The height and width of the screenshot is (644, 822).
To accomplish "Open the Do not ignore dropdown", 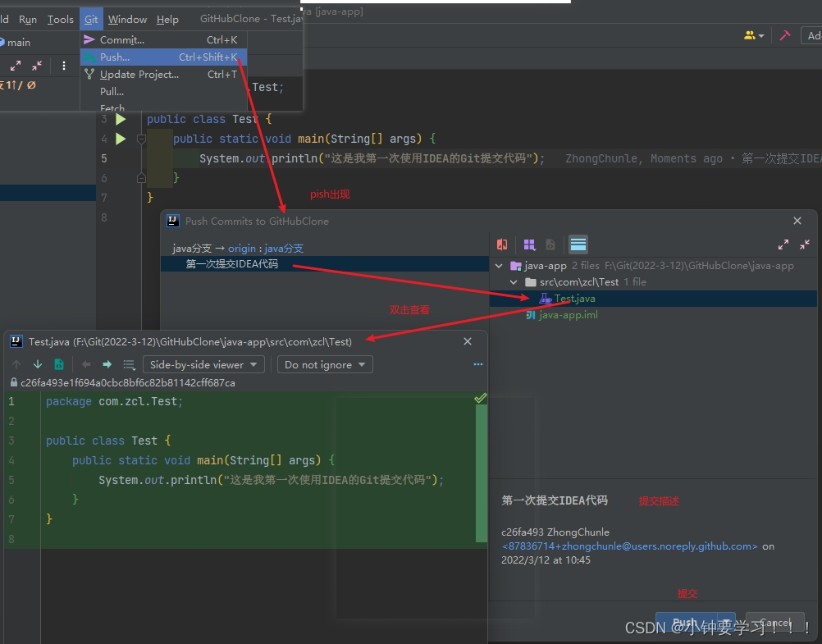I will click(325, 364).
